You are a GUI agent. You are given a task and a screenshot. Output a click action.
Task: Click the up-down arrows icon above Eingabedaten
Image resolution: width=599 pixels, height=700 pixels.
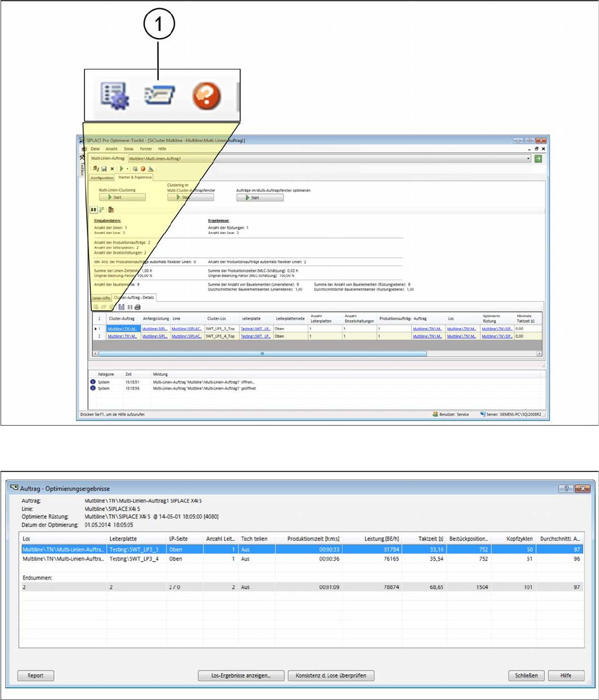[x=94, y=209]
